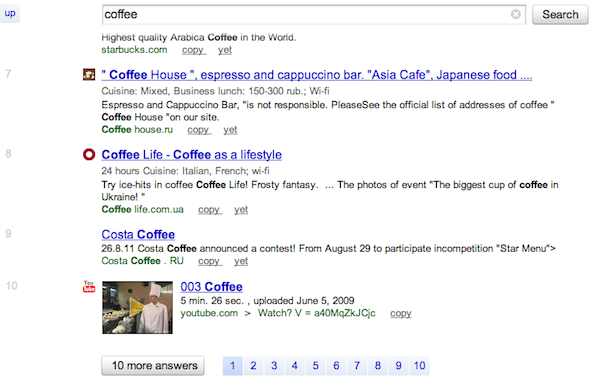Image resolution: width=600 pixels, height=384 pixels.
Task: Open 'Coffee Life - Coffee as a lifestyle' result
Action: 191,155
